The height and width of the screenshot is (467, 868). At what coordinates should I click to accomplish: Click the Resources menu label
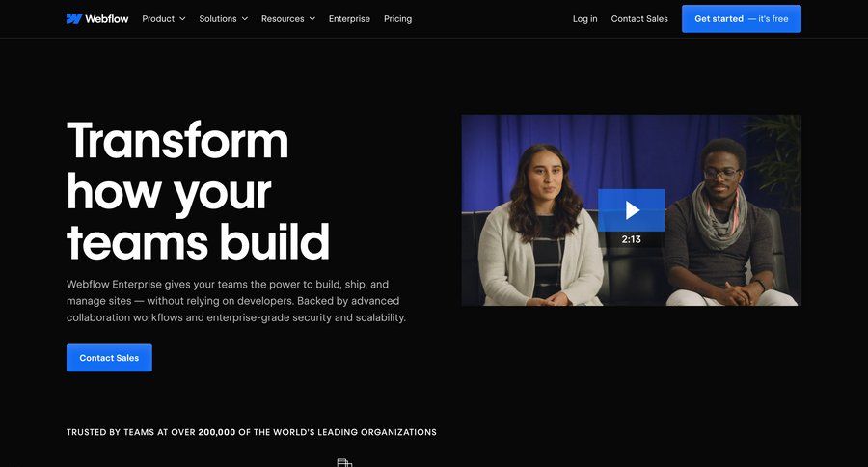click(x=283, y=19)
